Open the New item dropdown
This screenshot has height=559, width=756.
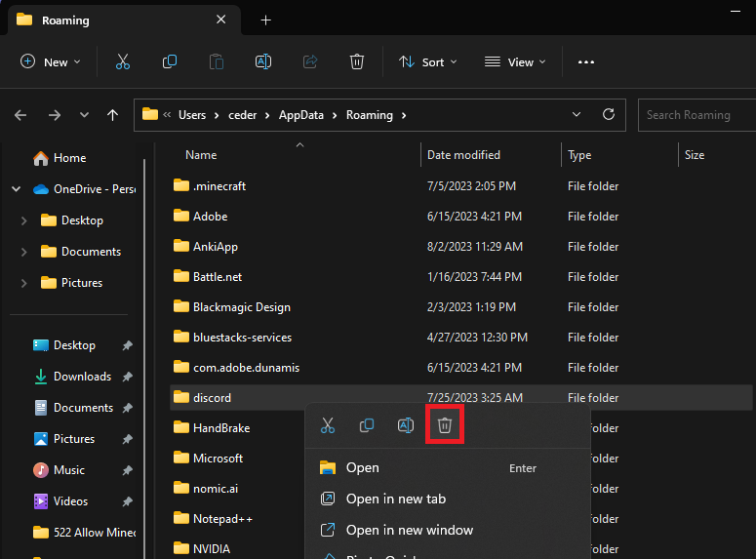(50, 62)
